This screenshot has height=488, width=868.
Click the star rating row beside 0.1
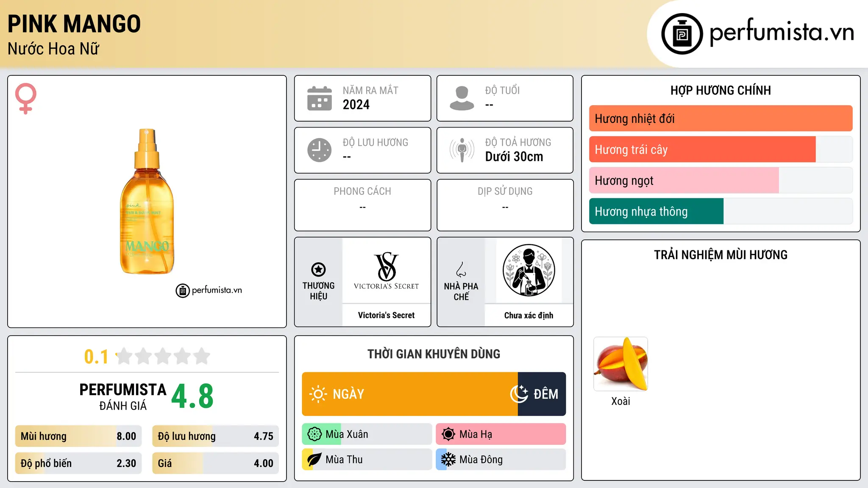163,356
